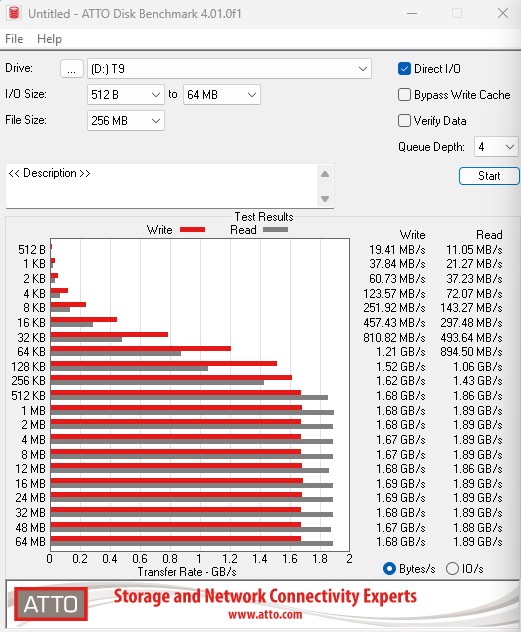Viewport: 521px width, 632px height.
Task: Click the Storage and Network Connectivity Experts banner
Action: tap(265, 597)
